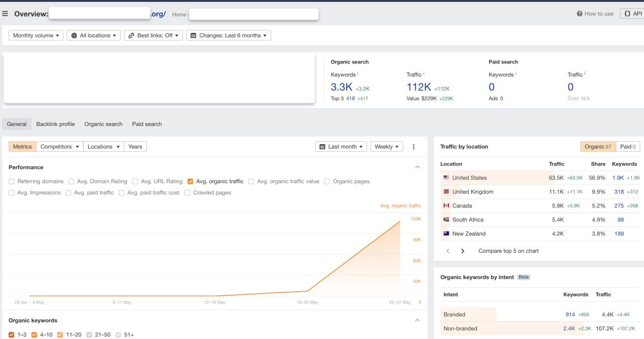Open the Last month date range dropdown
Image resolution: width=644 pixels, height=339 pixels.
(x=341, y=147)
